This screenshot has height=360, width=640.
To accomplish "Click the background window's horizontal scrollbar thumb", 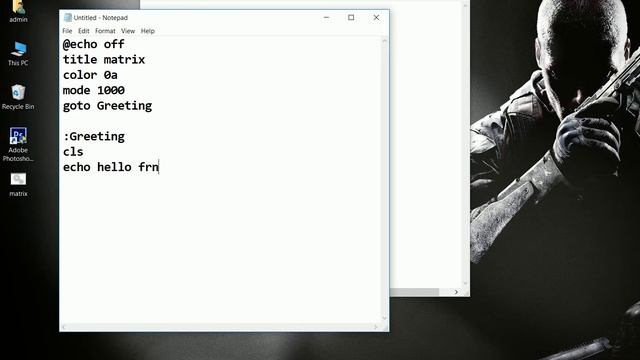I will click(414, 292).
